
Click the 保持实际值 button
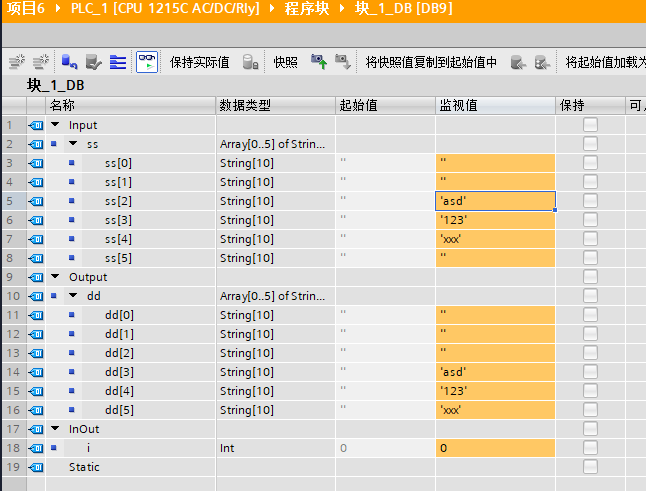click(199, 62)
